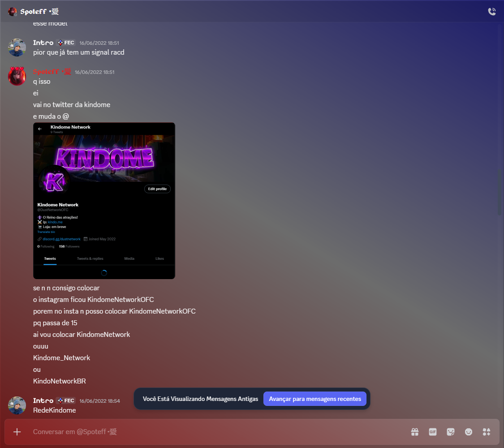Click Avançar para mensagens recentes

point(315,398)
